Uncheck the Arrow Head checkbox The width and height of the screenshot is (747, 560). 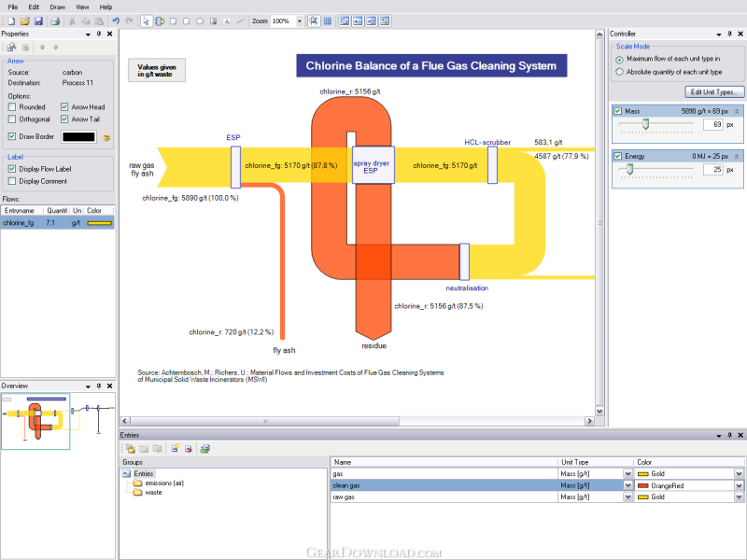pos(64,107)
